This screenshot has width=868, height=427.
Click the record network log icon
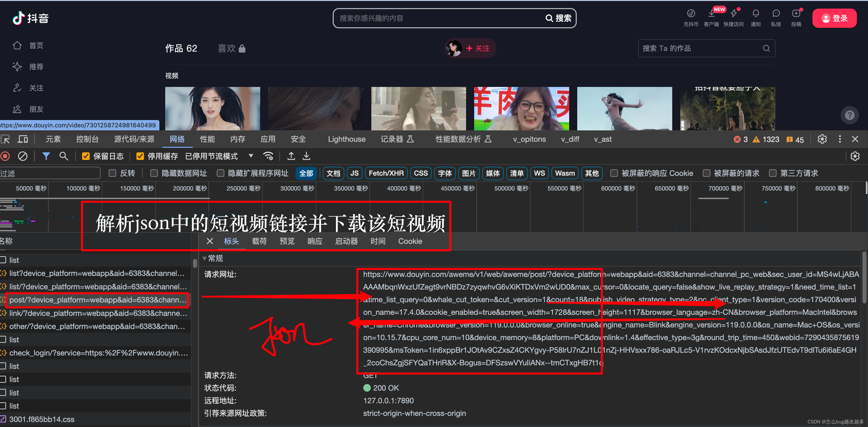pyautogui.click(x=5, y=156)
